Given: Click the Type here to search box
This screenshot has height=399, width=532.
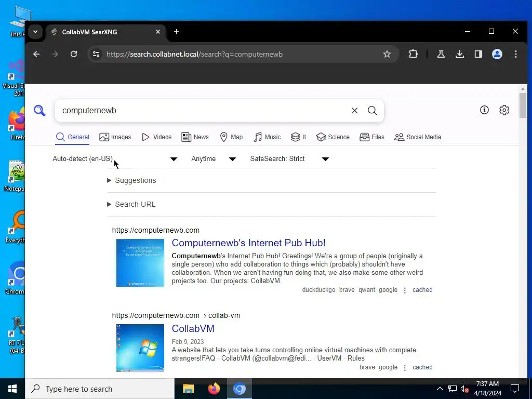Looking at the screenshot, I should coord(100,389).
